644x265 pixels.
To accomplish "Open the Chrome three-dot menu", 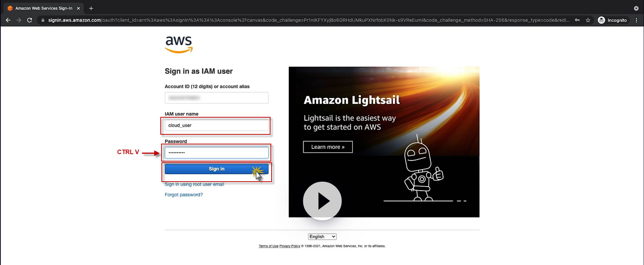I will coord(636,20).
